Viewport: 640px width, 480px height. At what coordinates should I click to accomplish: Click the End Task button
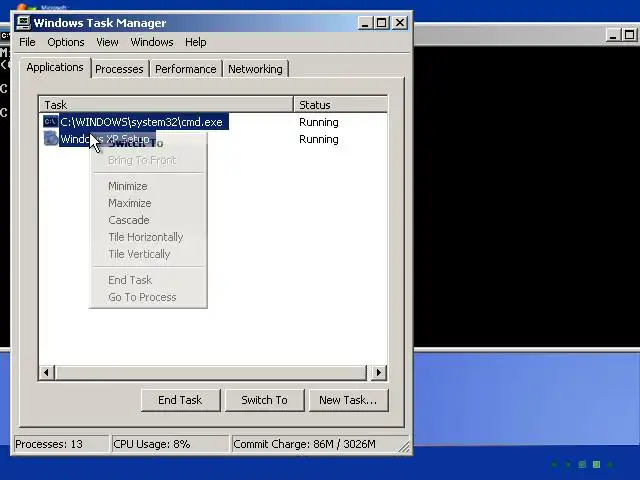[x=180, y=400]
